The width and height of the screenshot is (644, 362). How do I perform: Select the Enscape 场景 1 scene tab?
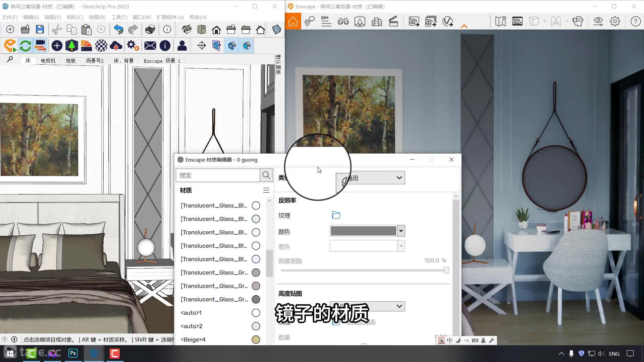162,61
